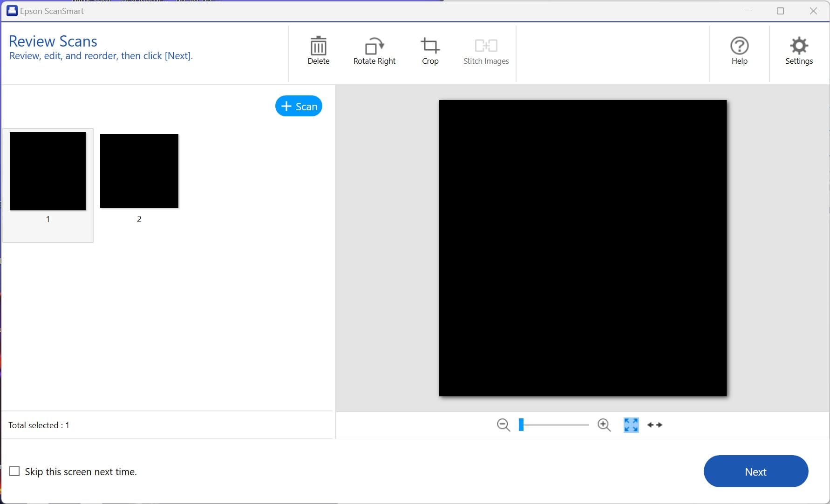Viewport: 830px width, 504px height.
Task: Click the zoom level slider
Action: pyautogui.click(x=553, y=425)
